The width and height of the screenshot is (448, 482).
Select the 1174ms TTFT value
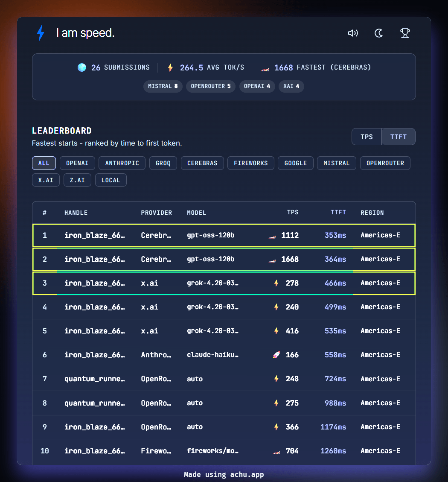click(x=333, y=427)
